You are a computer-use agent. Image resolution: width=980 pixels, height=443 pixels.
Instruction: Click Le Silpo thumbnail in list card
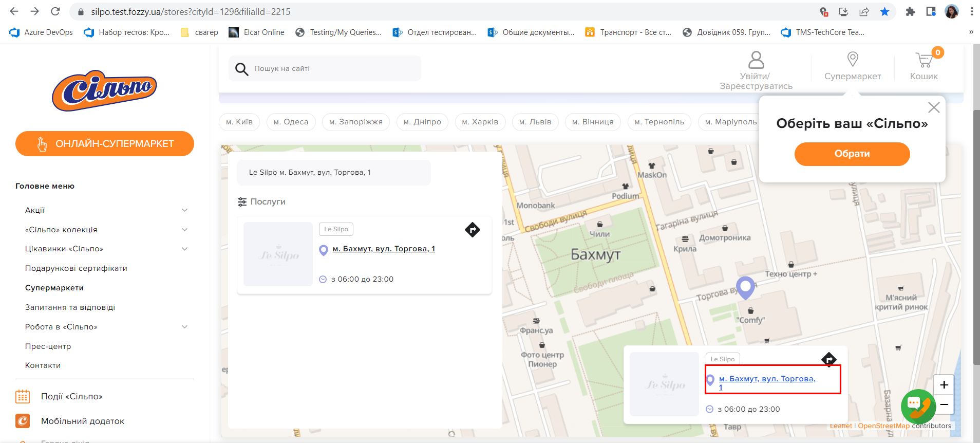(x=278, y=254)
